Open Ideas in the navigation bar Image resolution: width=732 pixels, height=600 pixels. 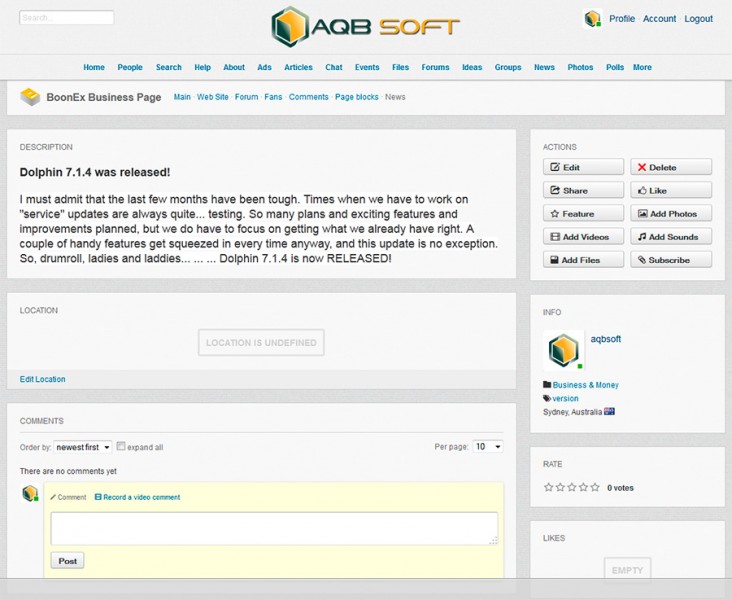tap(472, 67)
